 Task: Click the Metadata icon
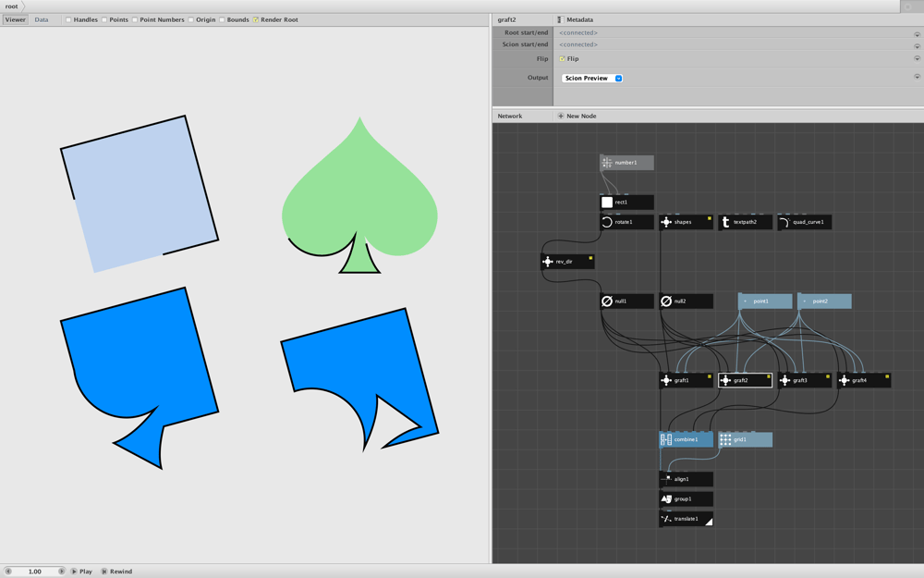tap(560, 19)
